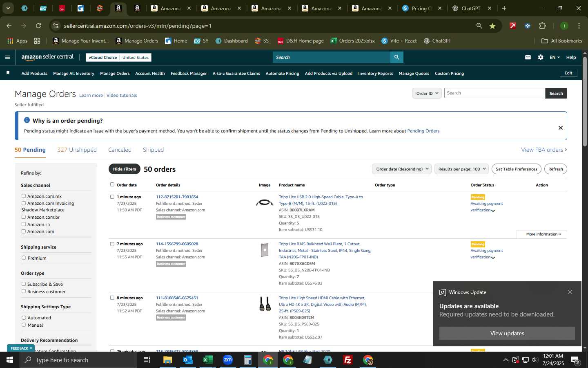Tick the checkbox for order 112-8715201-7901834

point(112,197)
